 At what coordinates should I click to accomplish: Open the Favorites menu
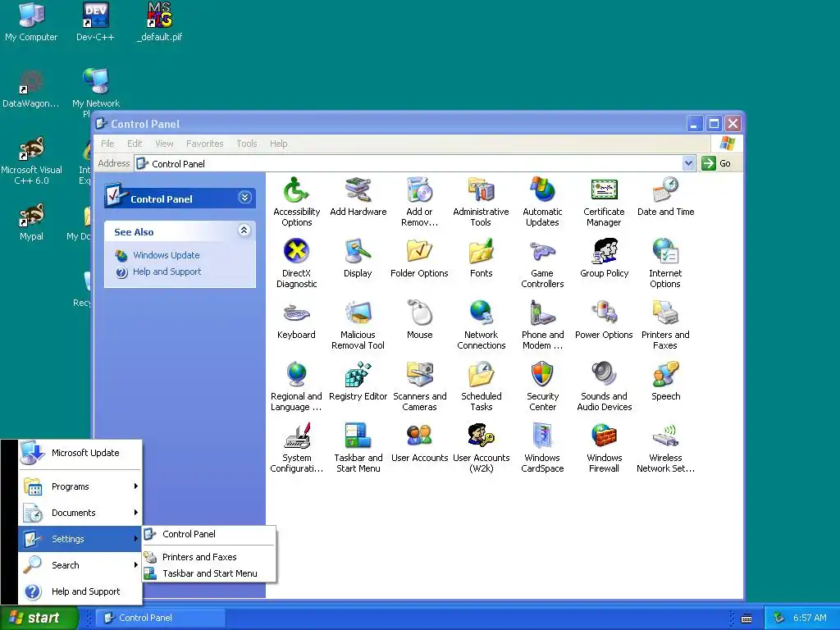[204, 144]
